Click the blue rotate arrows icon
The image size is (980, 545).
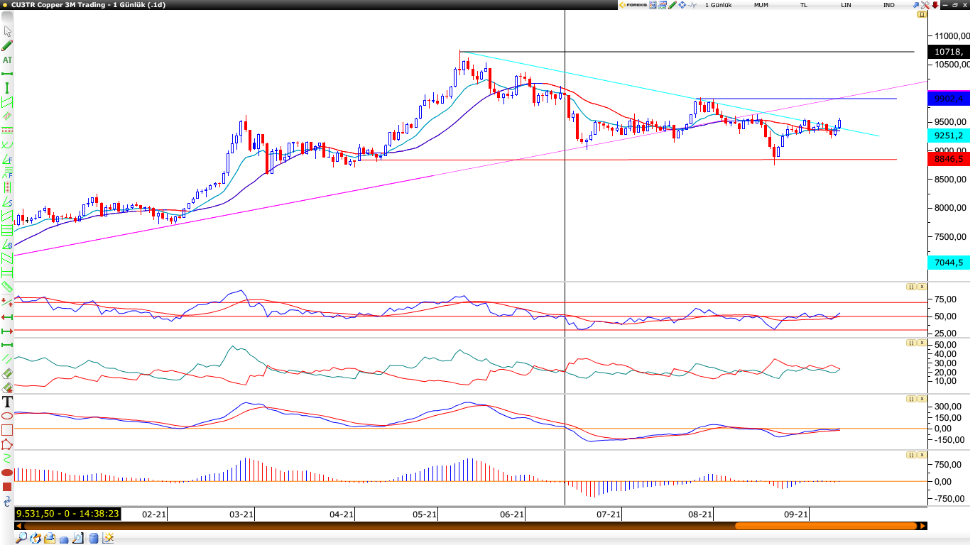(7, 501)
